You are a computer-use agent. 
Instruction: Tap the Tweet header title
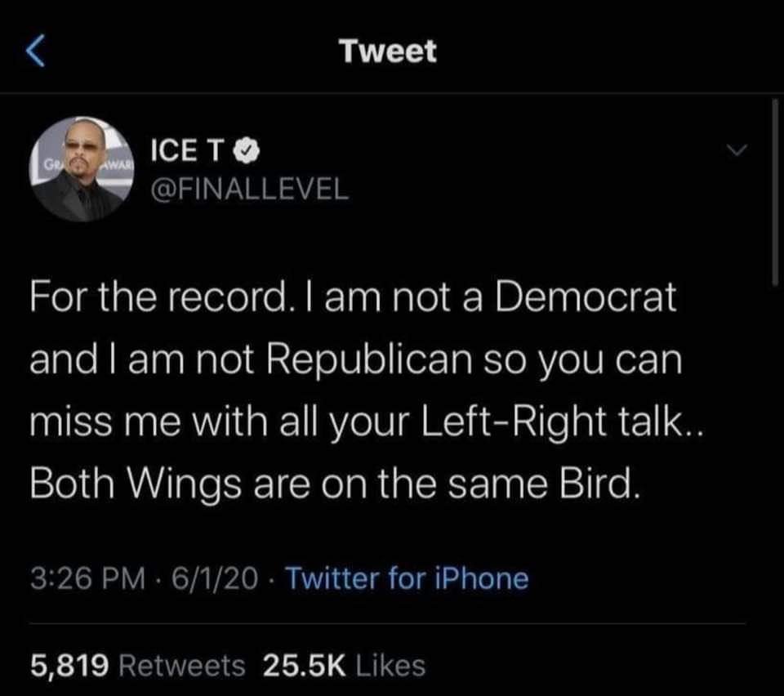[x=389, y=52]
